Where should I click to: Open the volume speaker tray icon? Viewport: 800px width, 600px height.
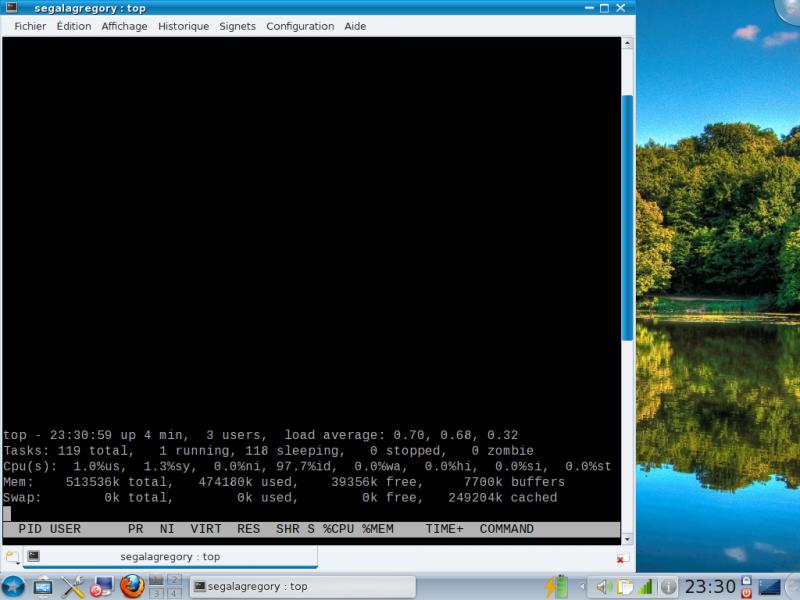603,587
